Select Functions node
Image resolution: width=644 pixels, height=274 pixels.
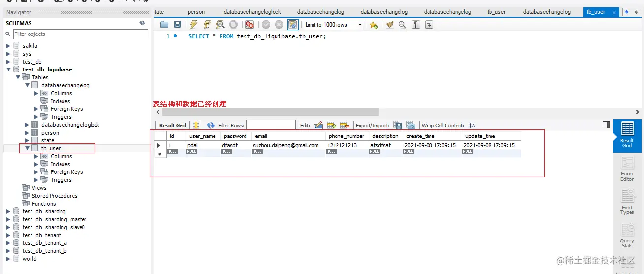point(44,204)
